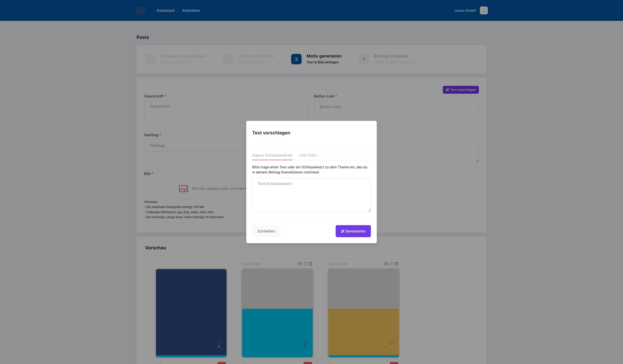Click Instagram icon on middle Hochformat card

305,264
